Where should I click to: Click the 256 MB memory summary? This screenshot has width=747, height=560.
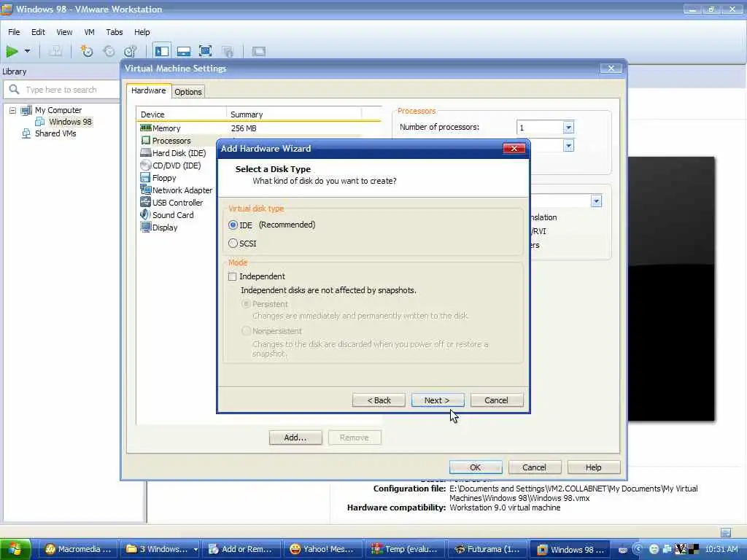[244, 128]
